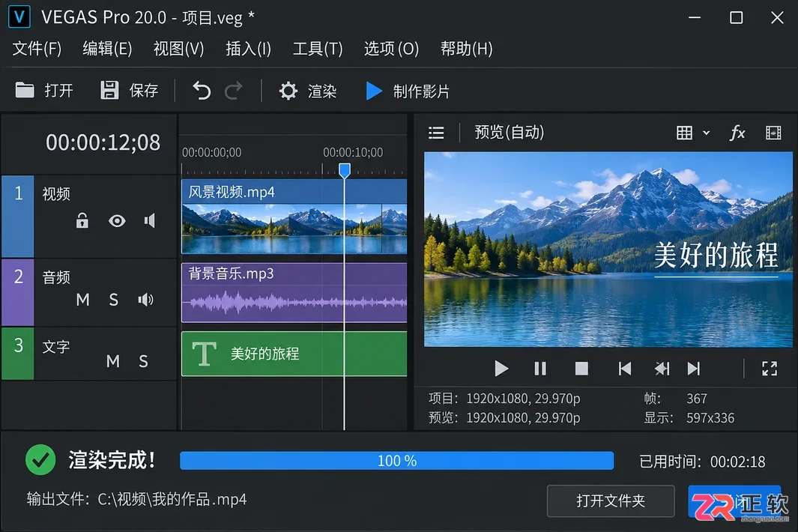
Task: Step back one frame in preview
Action: 662,368
